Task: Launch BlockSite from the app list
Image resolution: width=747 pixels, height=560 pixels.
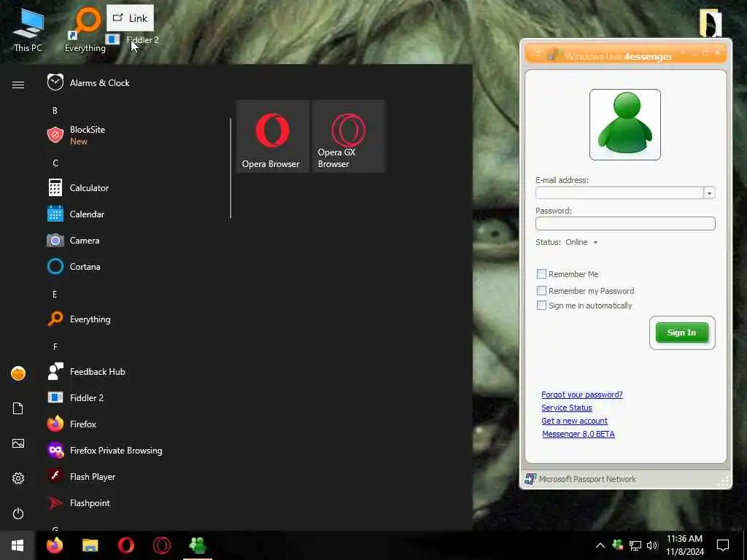Action: coord(76,135)
